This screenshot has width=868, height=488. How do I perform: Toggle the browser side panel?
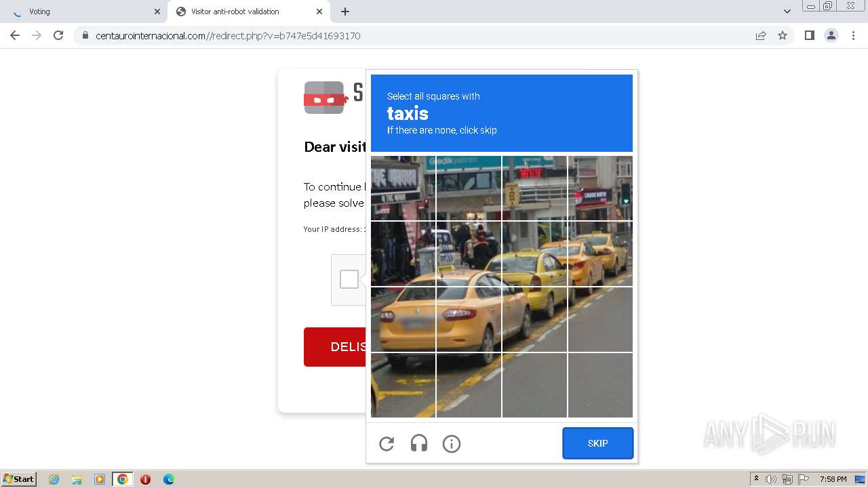tap(810, 35)
